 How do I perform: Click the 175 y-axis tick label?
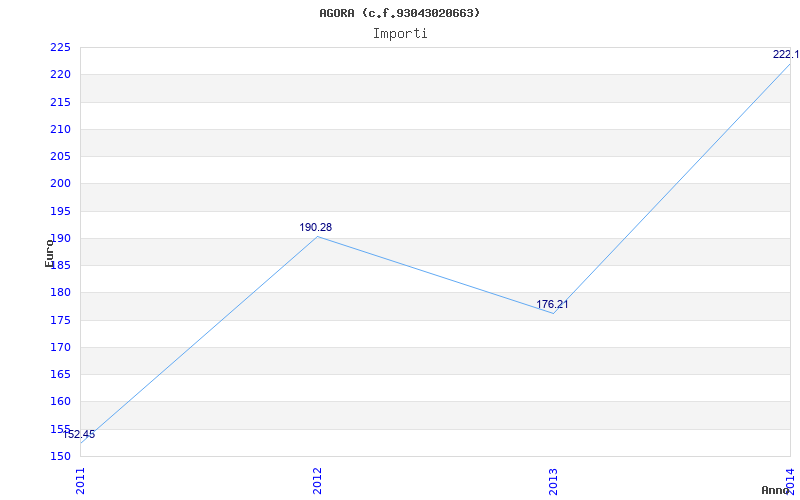[59, 320]
